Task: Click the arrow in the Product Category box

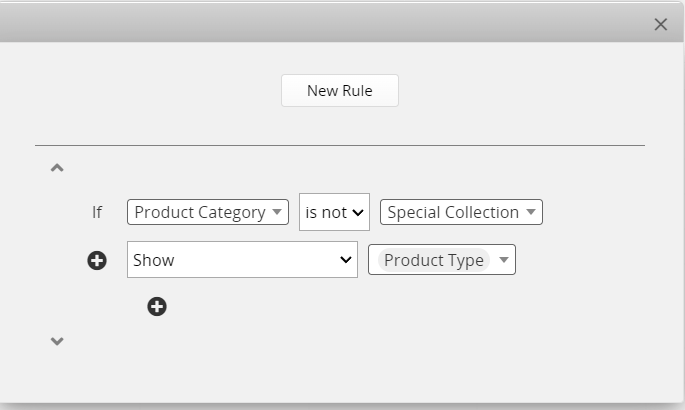Action: coord(277,212)
